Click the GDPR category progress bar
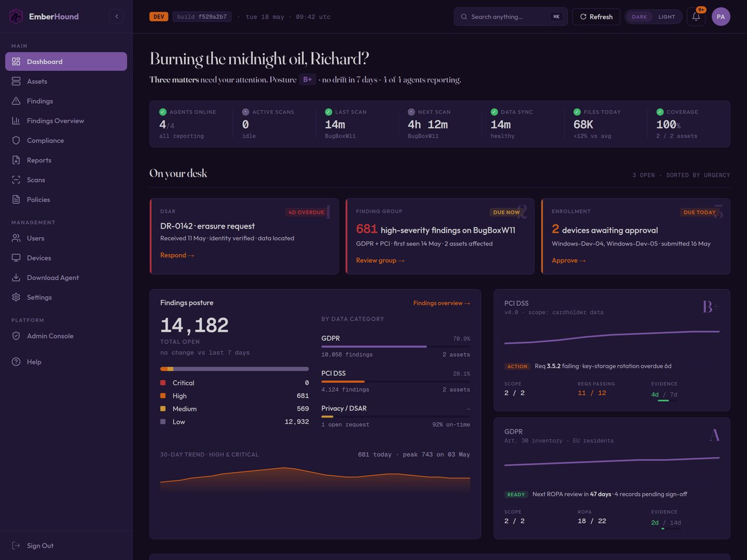The width and height of the screenshot is (747, 560). click(396, 346)
